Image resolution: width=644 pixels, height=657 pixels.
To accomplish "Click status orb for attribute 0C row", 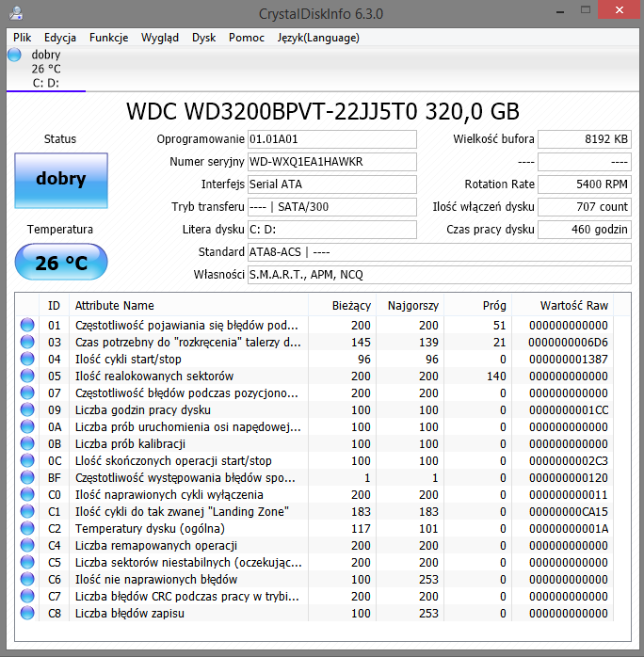I will (27, 460).
